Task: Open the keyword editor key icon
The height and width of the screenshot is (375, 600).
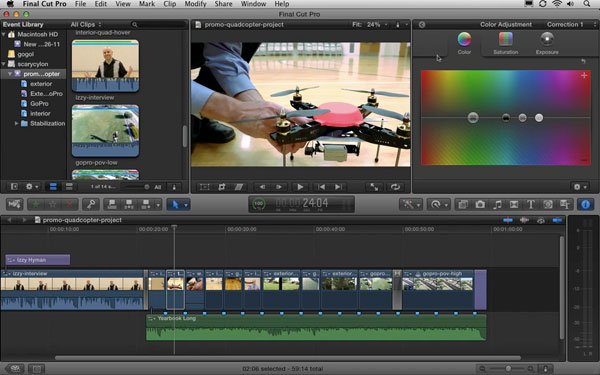Action: pyautogui.click(x=91, y=204)
